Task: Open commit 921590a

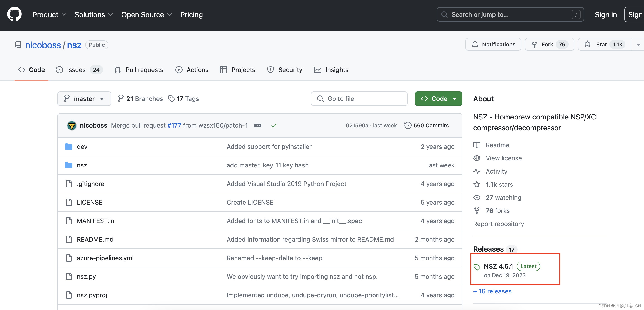Action: point(357,125)
